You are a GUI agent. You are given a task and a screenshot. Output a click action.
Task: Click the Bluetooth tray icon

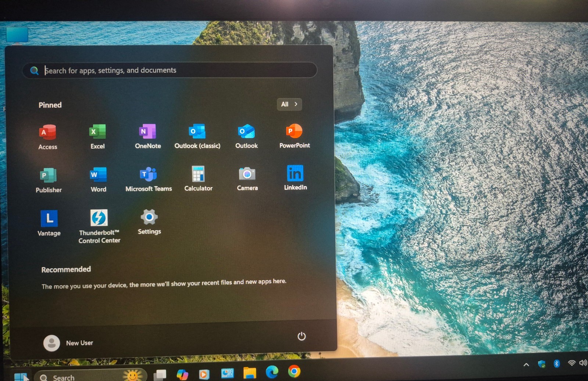click(557, 363)
